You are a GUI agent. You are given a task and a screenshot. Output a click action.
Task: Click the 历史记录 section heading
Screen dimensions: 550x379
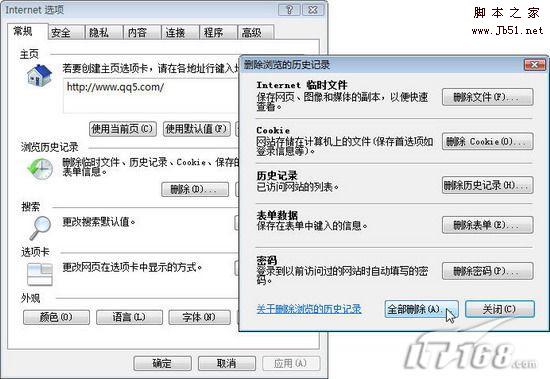(277, 175)
